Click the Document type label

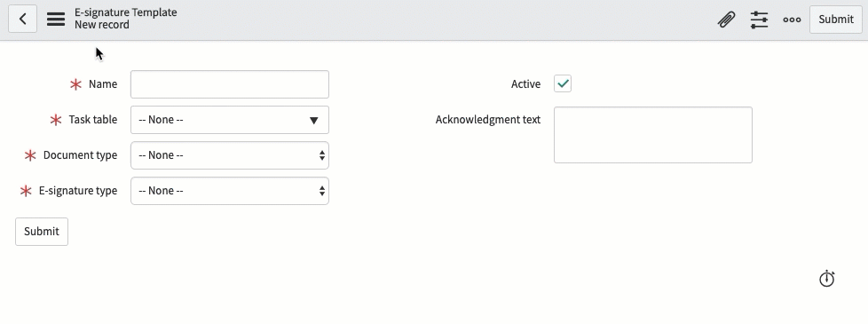(x=80, y=155)
